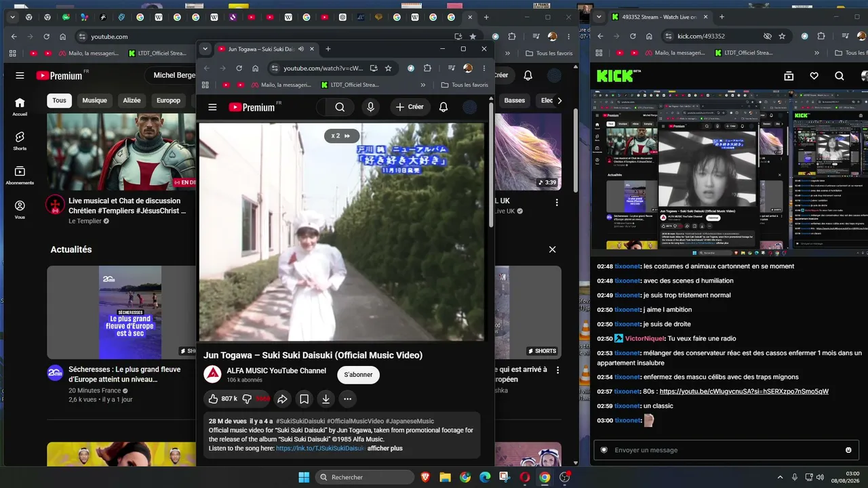Viewport: 868px width, 488px height.
Task: Open Shorts in the YouTube sidebar
Action: click(x=20, y=141)
